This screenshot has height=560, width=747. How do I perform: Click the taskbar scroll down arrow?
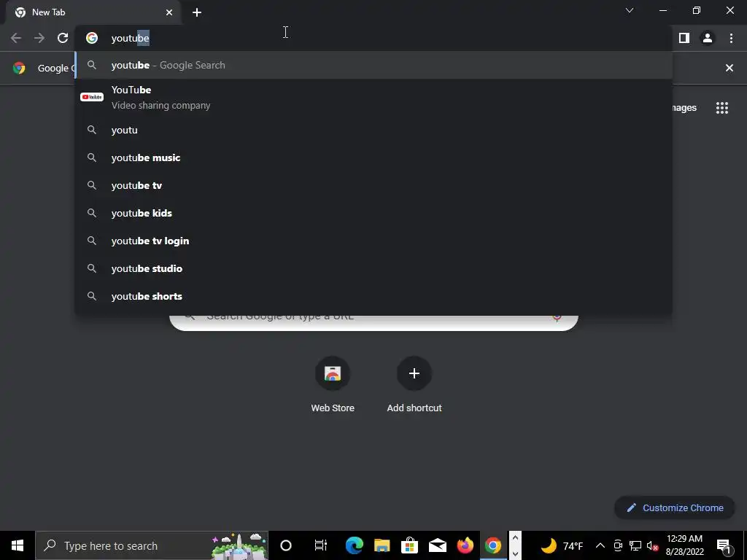(515, 554)
